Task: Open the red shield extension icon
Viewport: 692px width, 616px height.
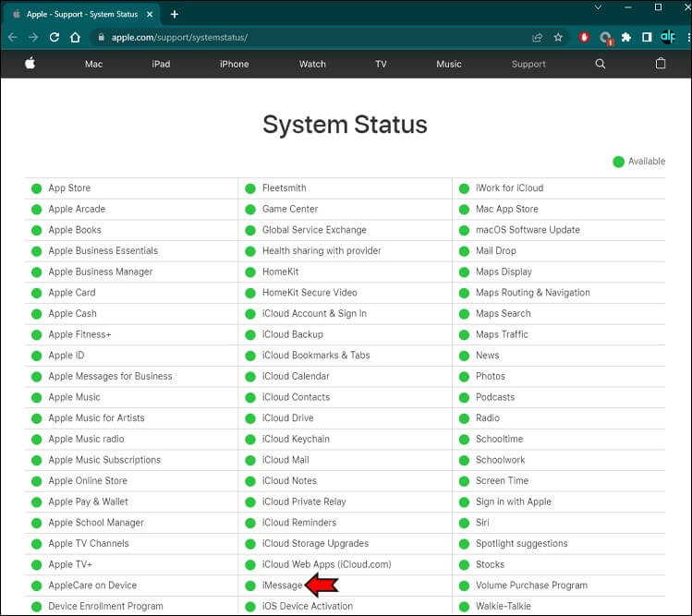Action: click(x=584, y=38)
